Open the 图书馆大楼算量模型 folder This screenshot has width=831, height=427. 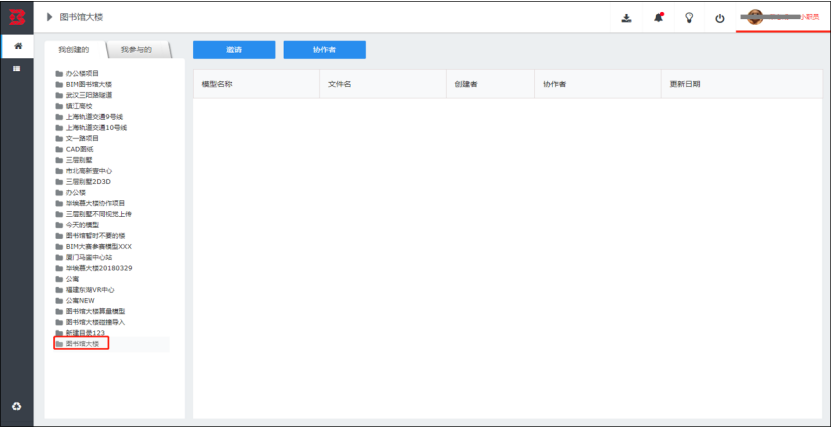click(91, 312)
